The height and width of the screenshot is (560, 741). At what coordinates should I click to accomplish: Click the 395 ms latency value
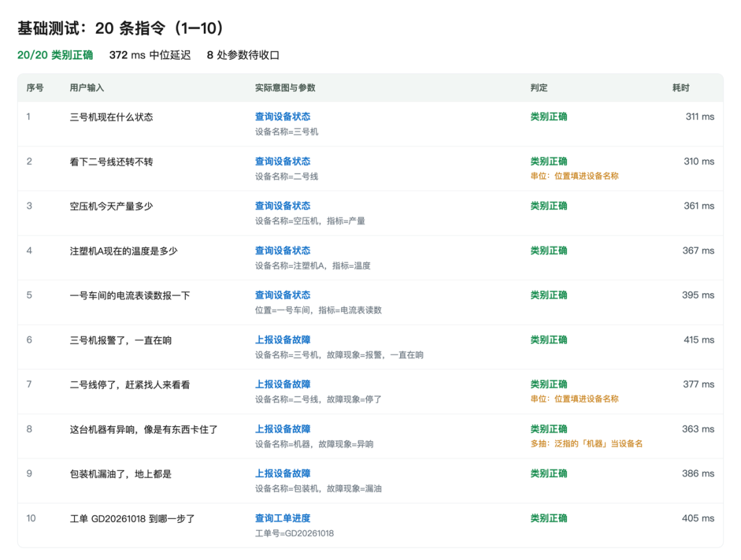[698, 295]
